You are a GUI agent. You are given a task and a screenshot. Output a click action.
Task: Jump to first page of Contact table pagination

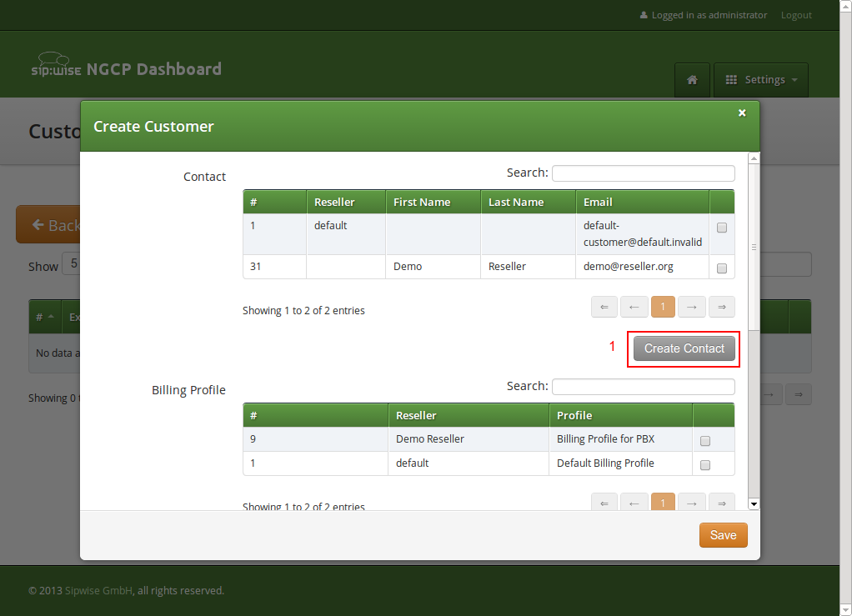point(604,307)
